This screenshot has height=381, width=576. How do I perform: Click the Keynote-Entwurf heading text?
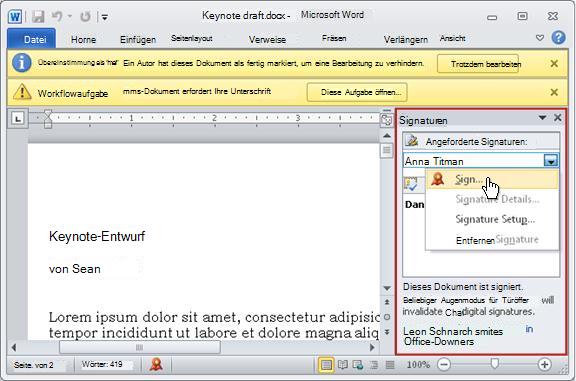point(97,236)
